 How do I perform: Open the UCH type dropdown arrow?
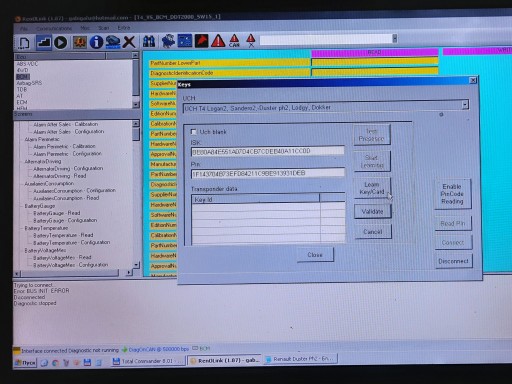pyautogui.click(x=465, y=105)
